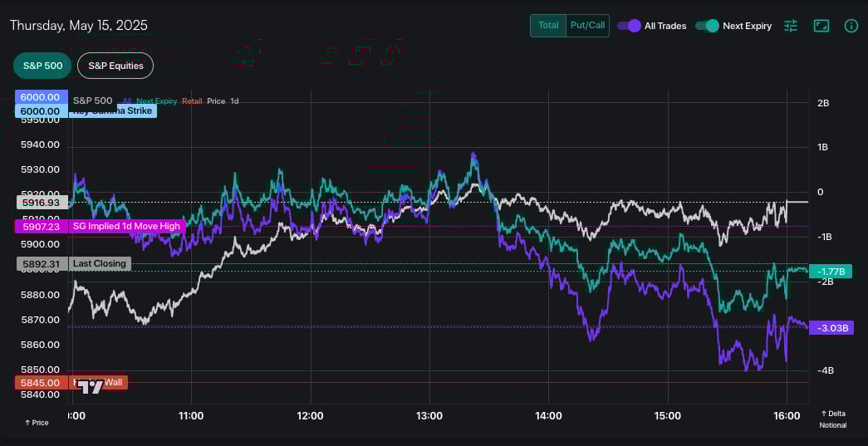Select the S&P 500 tab
Image resolution: width=868 pixels, height=446 pixels.
click(42, 66)
